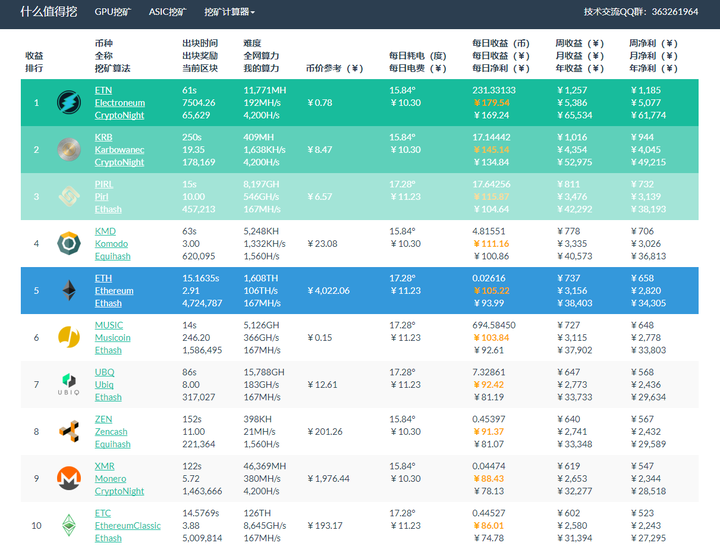Click the Musicoin yellow logo icon

coord(69,337)
